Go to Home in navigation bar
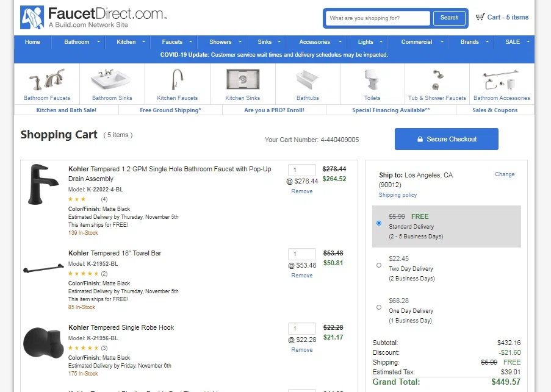551x392 pixels. pos(32,42)
